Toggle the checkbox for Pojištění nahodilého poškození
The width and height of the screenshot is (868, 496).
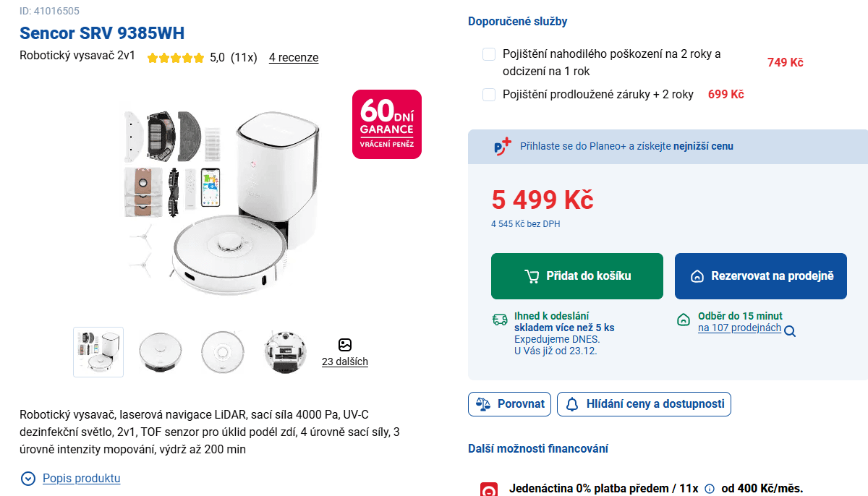[489, 54]
